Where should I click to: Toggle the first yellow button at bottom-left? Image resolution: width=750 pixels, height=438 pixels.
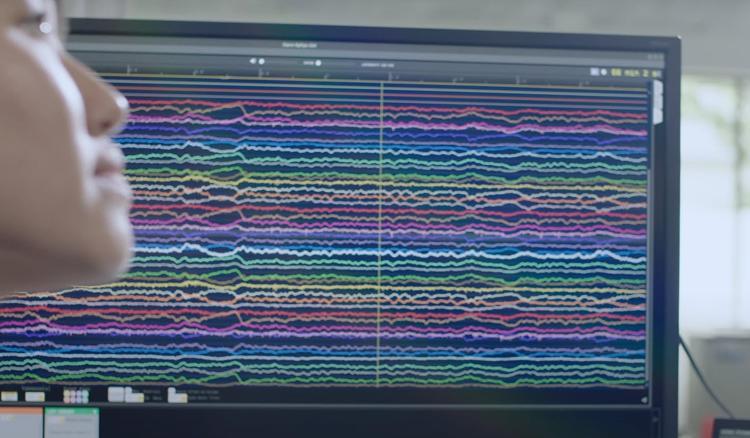click(9, 396)
